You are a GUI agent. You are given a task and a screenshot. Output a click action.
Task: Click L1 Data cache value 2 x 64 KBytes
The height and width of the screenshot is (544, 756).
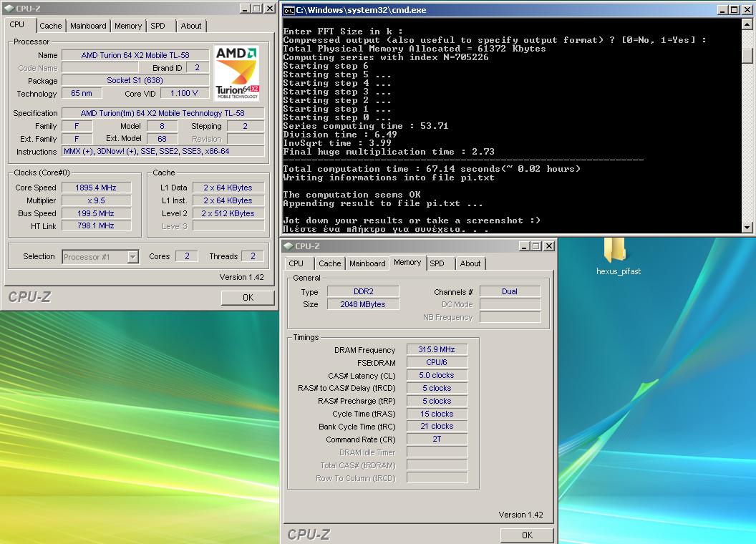228,188
